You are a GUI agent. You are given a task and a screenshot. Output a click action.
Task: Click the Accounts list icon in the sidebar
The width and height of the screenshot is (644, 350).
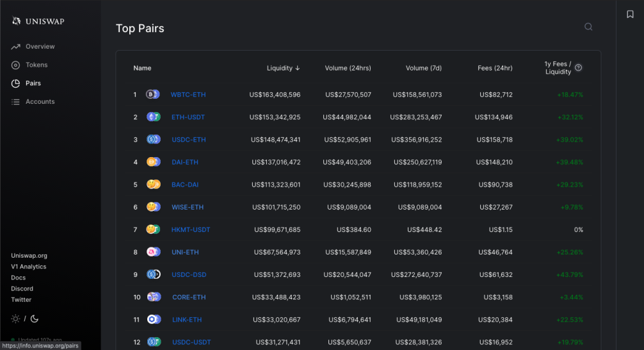15,101
